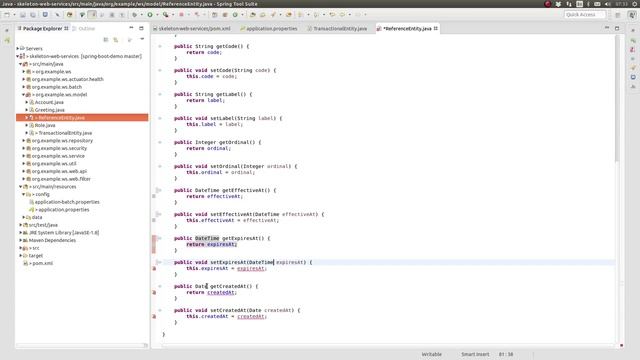Open the External Tools dropdown arrow
This screenshot has width=640, height=360.
click(173, 15)
